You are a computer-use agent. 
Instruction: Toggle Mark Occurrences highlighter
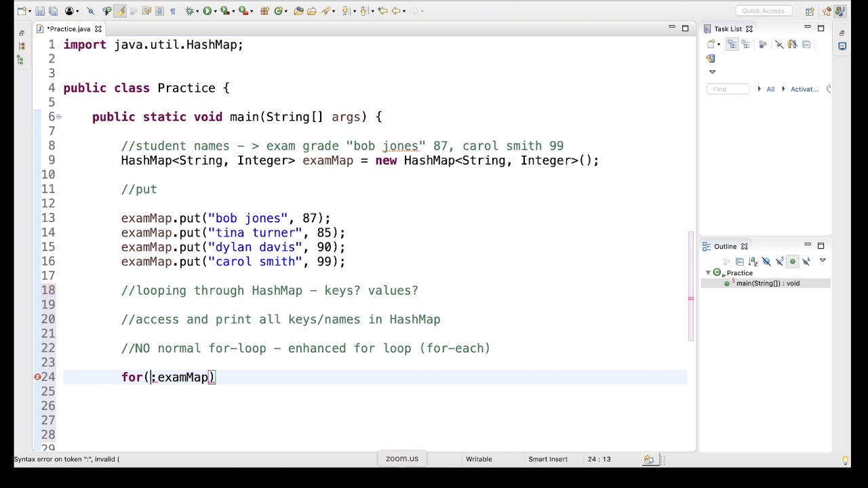pos(120,11)
